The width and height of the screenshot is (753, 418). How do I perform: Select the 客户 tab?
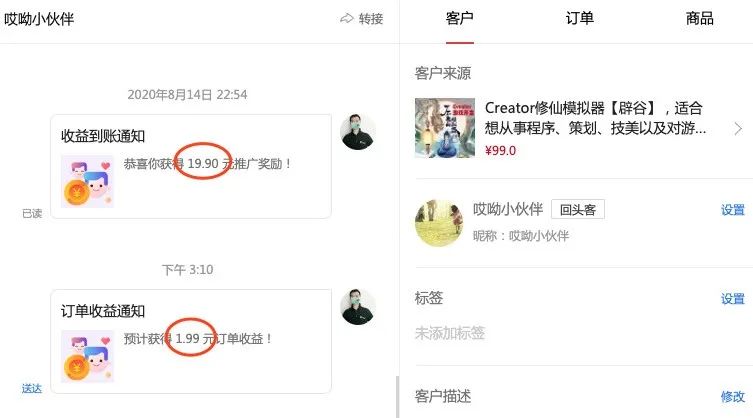tap(460, 18)
